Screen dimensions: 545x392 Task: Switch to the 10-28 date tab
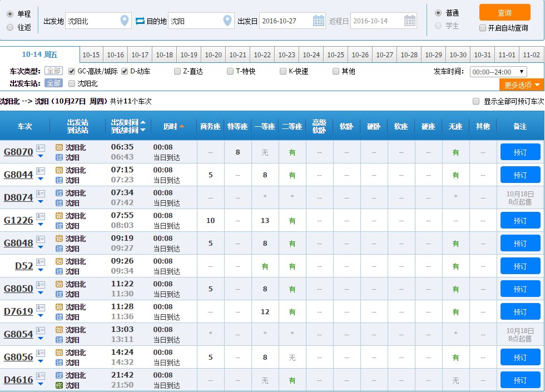(409, 54)
